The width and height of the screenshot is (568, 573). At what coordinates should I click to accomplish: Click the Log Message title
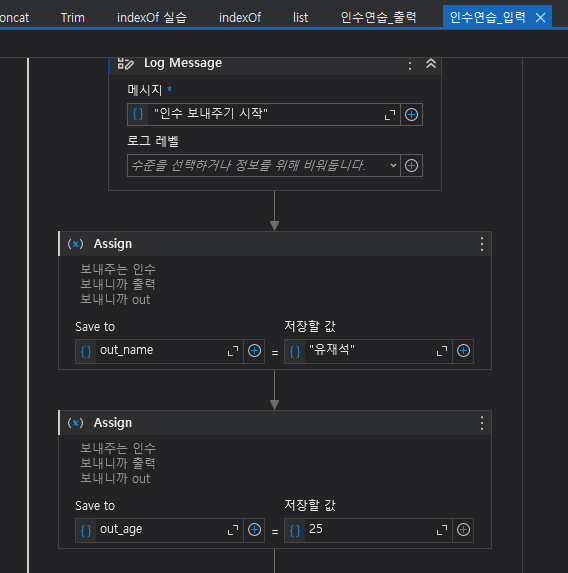pos(183,63)
